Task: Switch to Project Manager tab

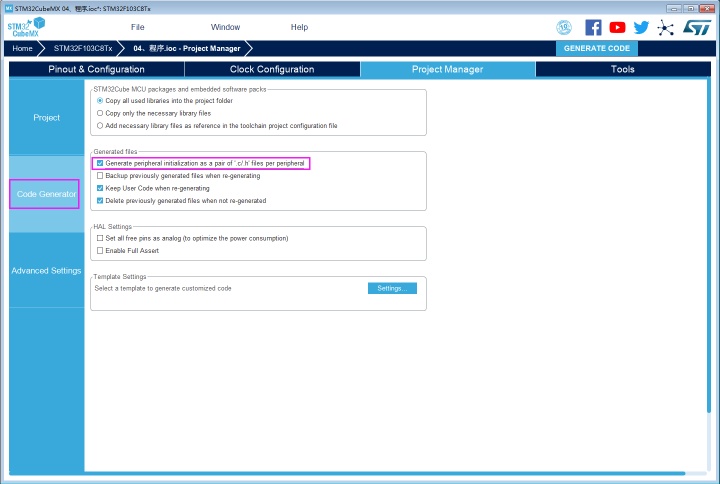Action: click(x=447, y=69)
